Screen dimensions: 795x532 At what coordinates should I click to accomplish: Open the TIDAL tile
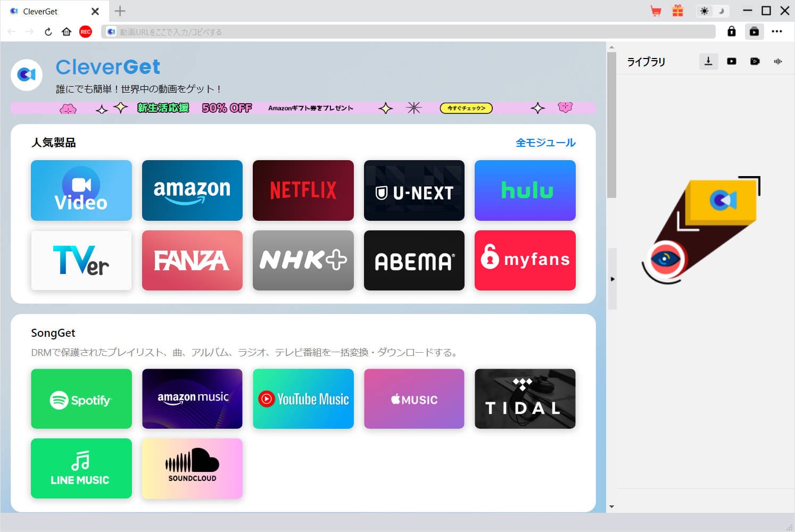[525, 399]
